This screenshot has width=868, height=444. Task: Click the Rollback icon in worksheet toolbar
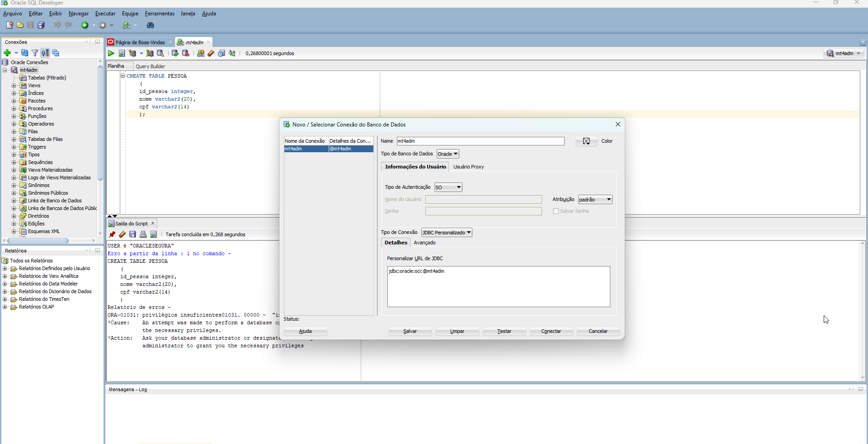(x=185, y=53)
